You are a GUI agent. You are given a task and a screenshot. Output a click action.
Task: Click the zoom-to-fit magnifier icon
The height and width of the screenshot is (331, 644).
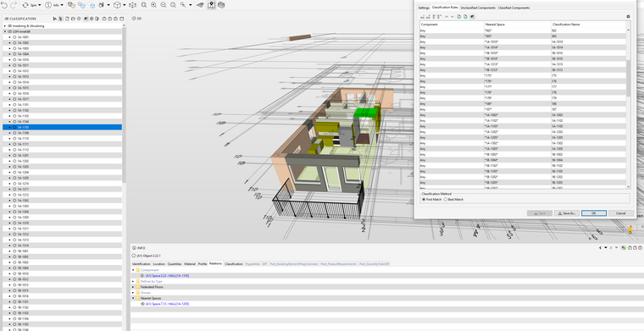coord(173,5)
